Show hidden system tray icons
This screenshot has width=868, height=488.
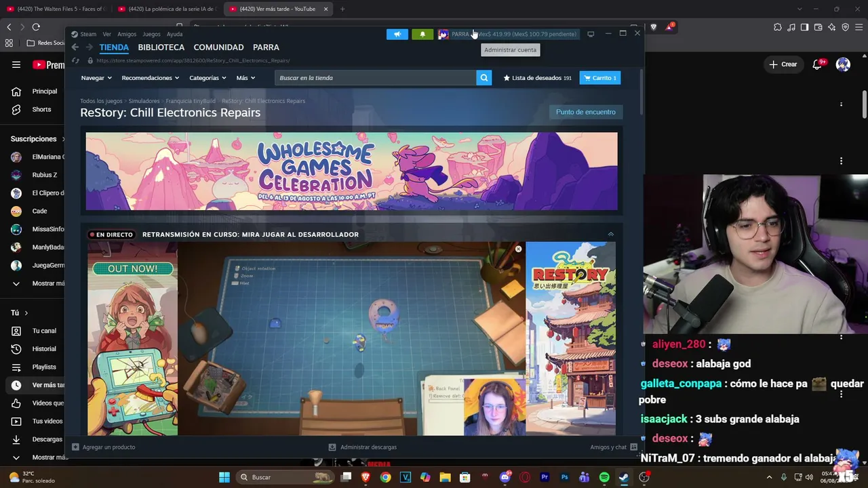point(769,477)
